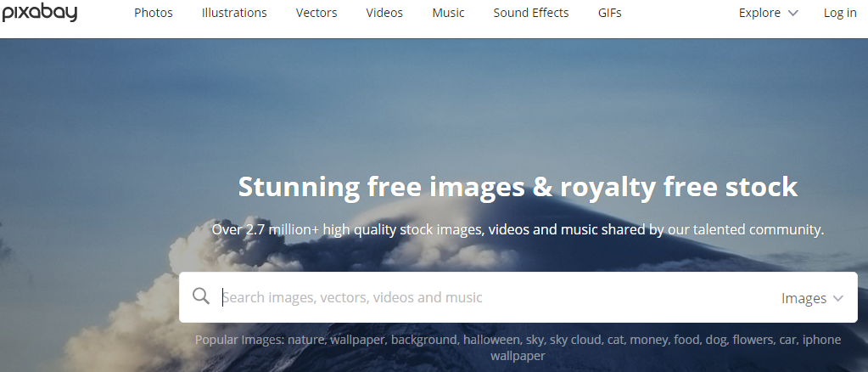Image resolution: width=868 pixels, height=372 pixels.
Task: Select the "money" popular tag
Action: [x=649, y=339]
